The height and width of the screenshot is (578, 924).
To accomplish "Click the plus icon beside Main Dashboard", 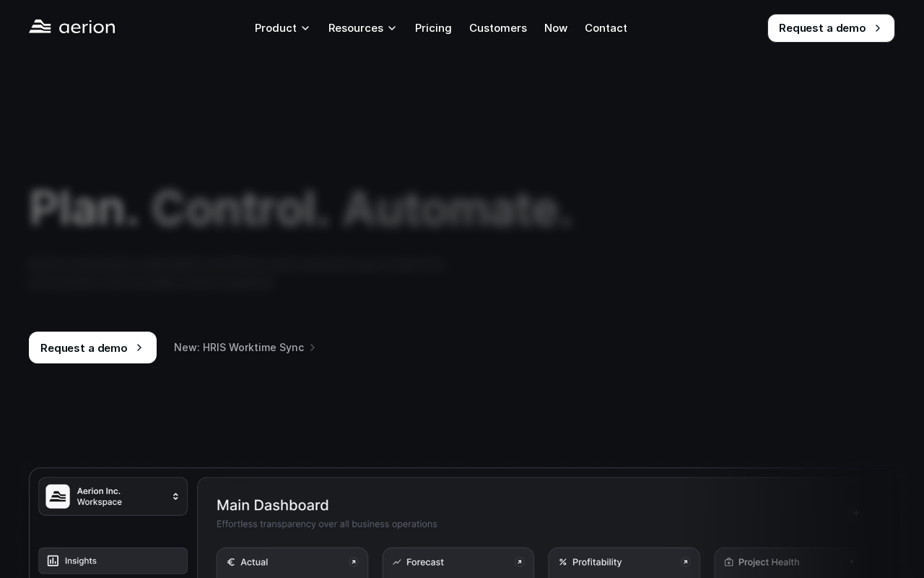I will 856,513.
